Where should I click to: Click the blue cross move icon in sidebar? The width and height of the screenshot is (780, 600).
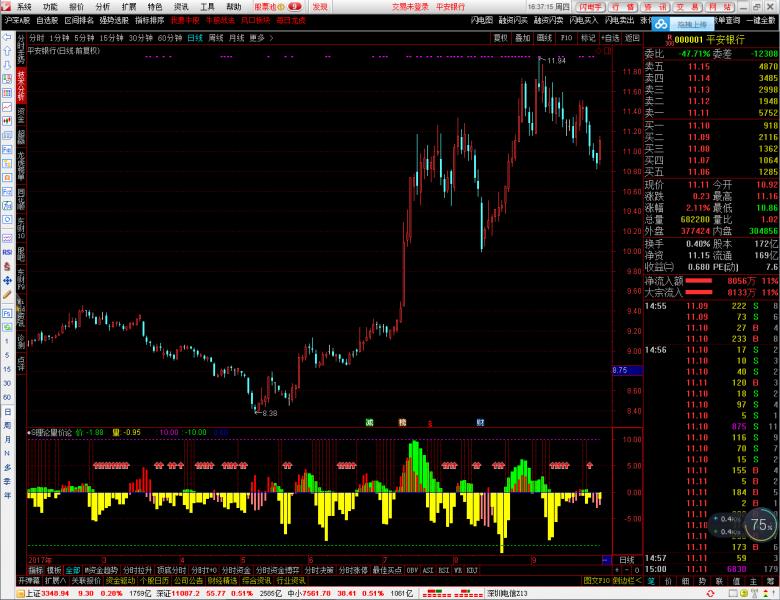7,281
